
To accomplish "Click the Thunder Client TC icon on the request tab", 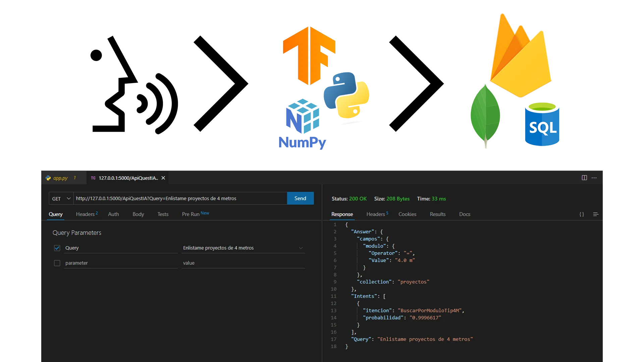I will click(93, 178).
